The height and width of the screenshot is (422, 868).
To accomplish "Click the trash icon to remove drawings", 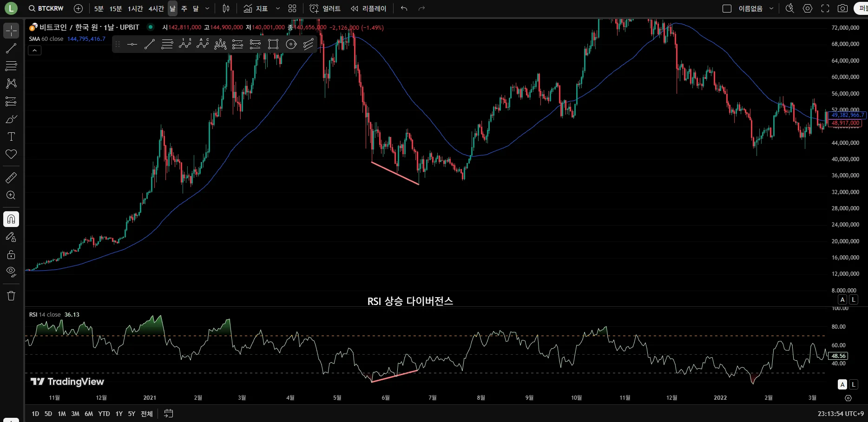I will point(11,296).
